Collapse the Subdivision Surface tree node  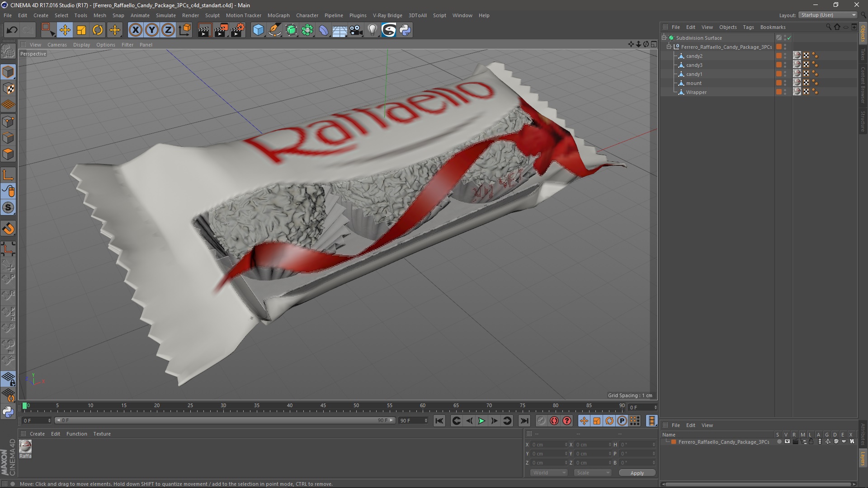(x=664, y=38)
